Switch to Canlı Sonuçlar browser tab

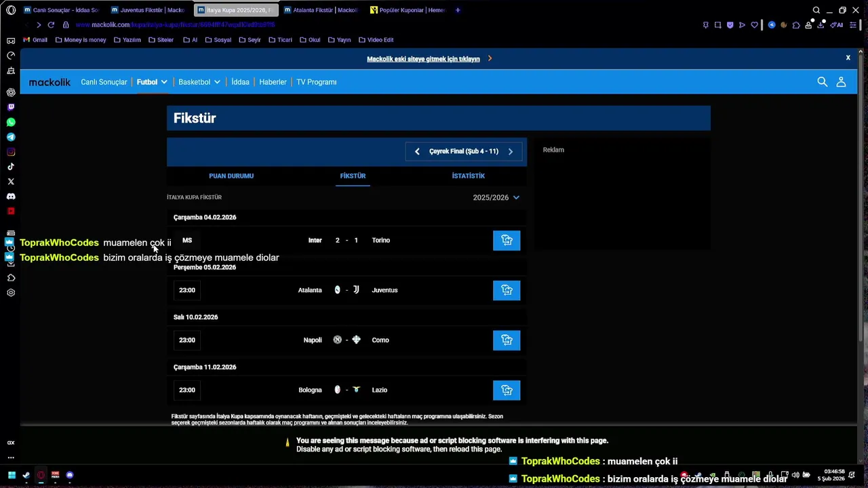[61, 10]
